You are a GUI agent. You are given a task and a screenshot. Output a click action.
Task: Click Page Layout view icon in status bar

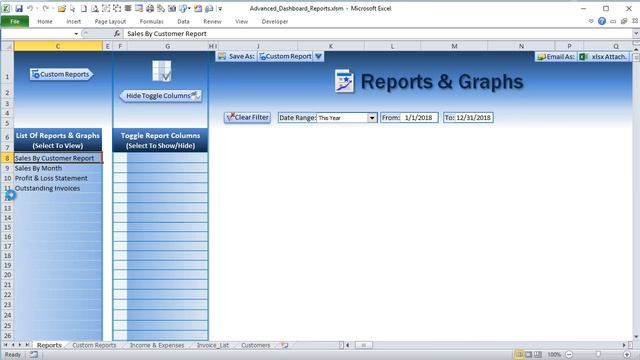[x=529, y=354]
